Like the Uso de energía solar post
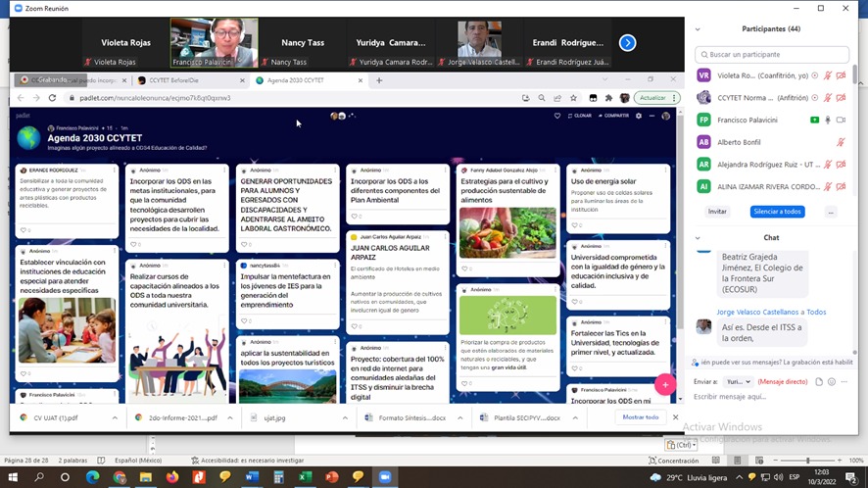Image resolution: width=868 pixels, height=488 pixels. click(x=576, y=224)
